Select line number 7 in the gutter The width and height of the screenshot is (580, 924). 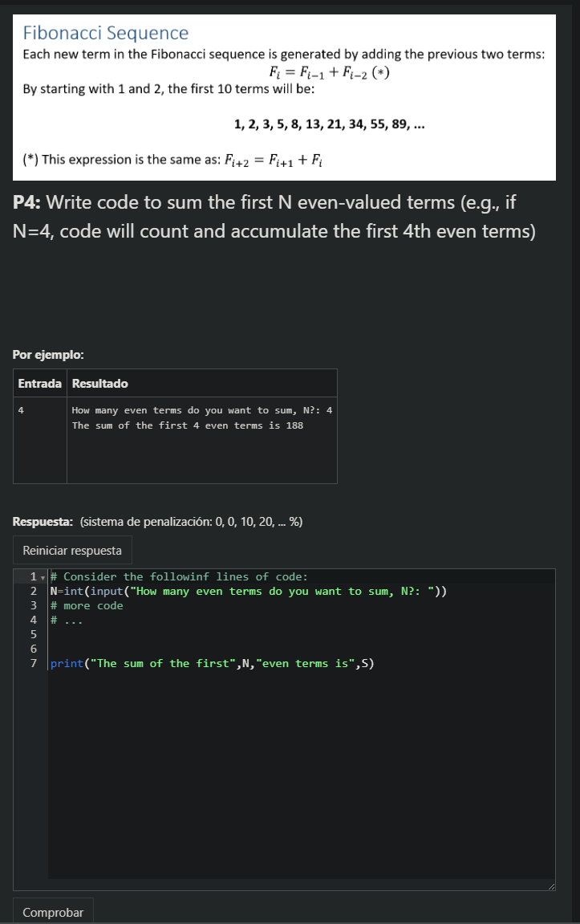point(34,664)
